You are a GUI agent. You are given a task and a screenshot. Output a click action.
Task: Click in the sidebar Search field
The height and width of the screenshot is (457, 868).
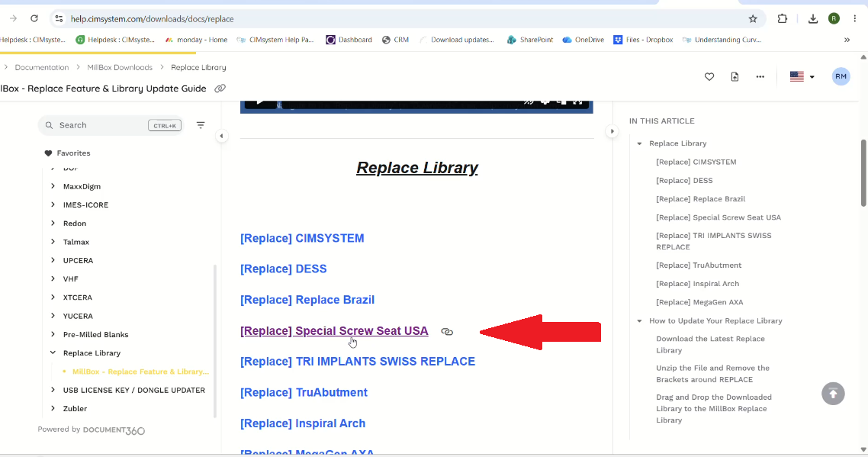[110, 125]
